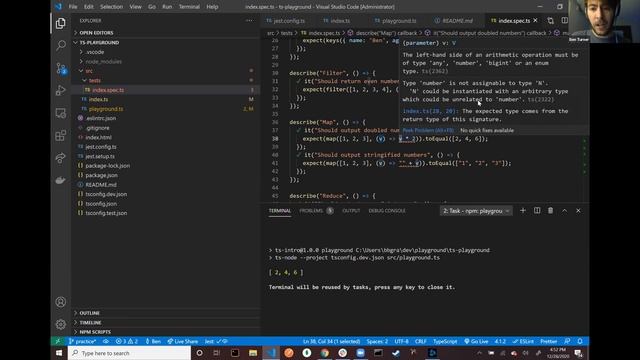This screenshot has width=640, height=360.
Task: Switch to Output panel tab
Action: pyautogui.click(x=351, y=211)
